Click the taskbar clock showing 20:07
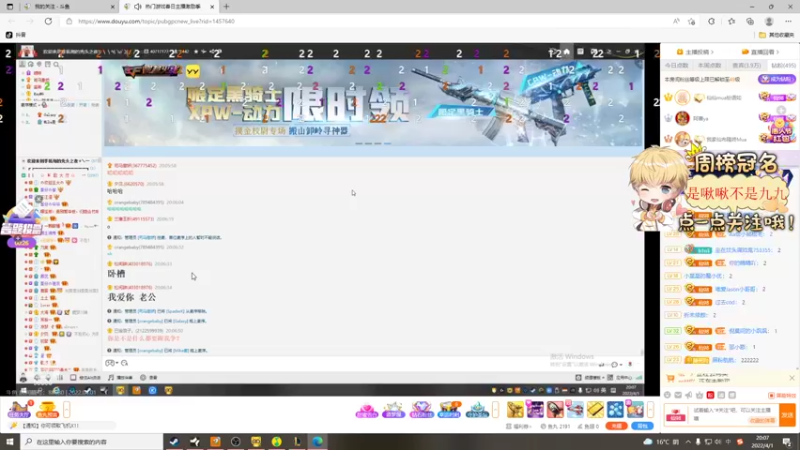Viewport: 800px width, 450px height. [x=762, y=441]
